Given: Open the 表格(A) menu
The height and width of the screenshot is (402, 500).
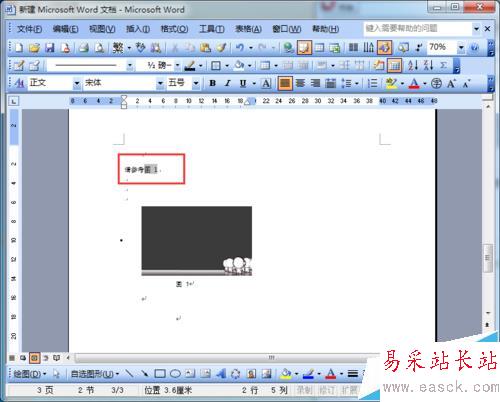Looking at the screenshot, I should (248, 29).
